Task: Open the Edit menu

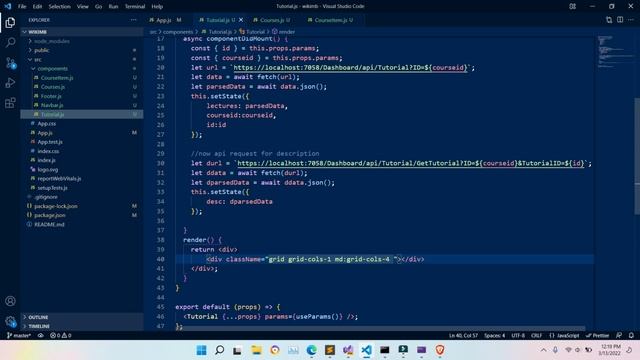Action: pos(37,6)
